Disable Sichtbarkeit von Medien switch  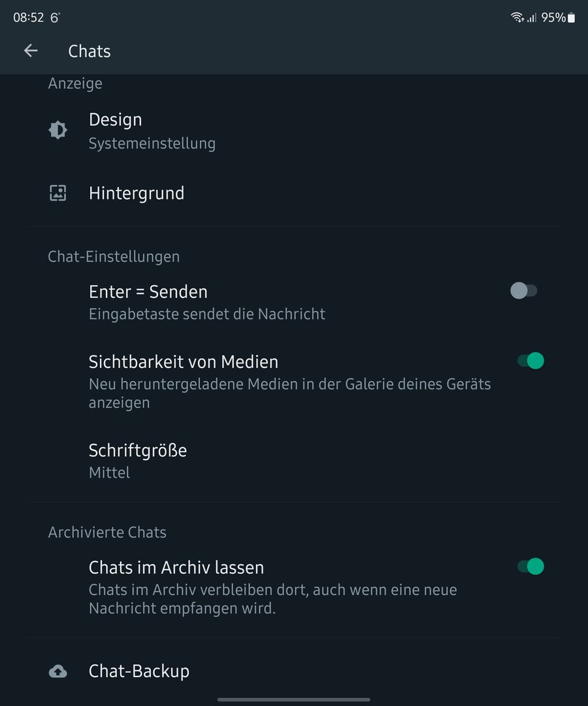(531, 361)
